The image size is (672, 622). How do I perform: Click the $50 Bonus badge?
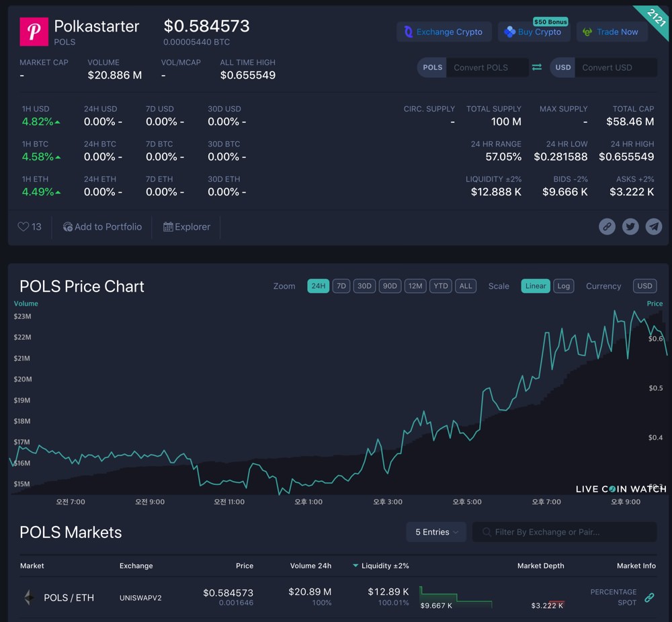(x=550, y=21)
